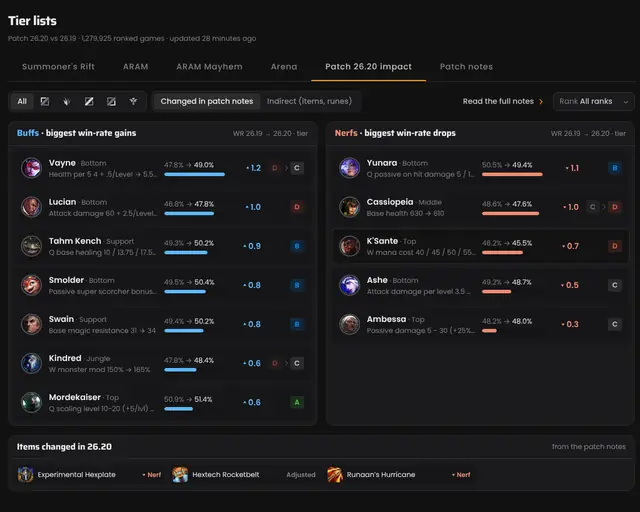
Task: Click Kindred's C tier badge
Action: tap(297, 363)
